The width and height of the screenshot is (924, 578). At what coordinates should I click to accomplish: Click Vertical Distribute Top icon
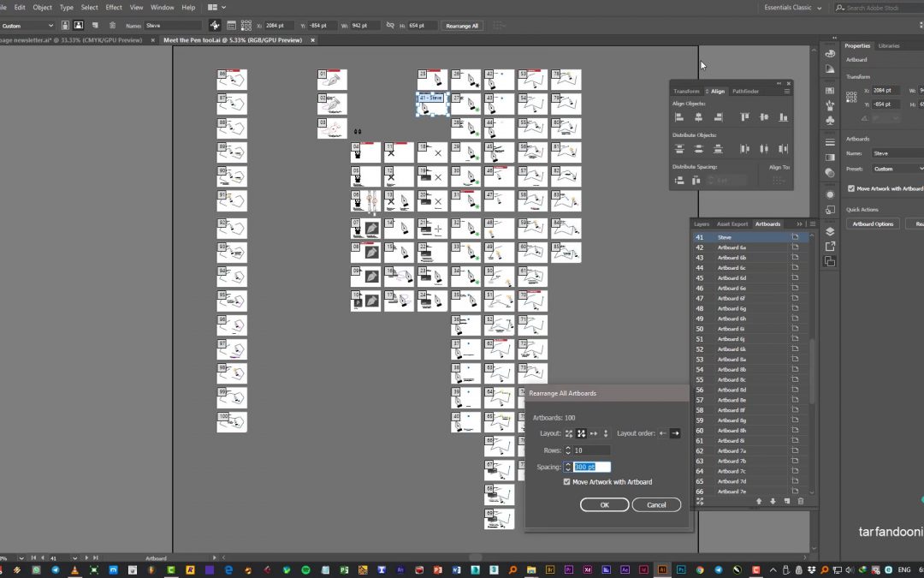point(678,149)
